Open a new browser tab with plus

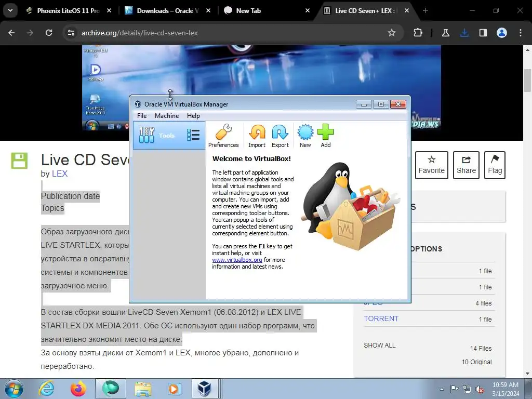(425, 10)
